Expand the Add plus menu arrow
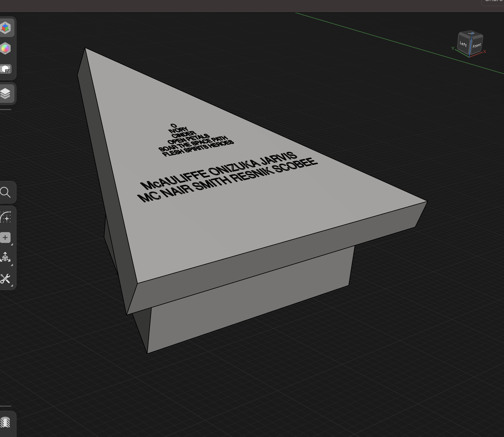 tap(12, 244)
